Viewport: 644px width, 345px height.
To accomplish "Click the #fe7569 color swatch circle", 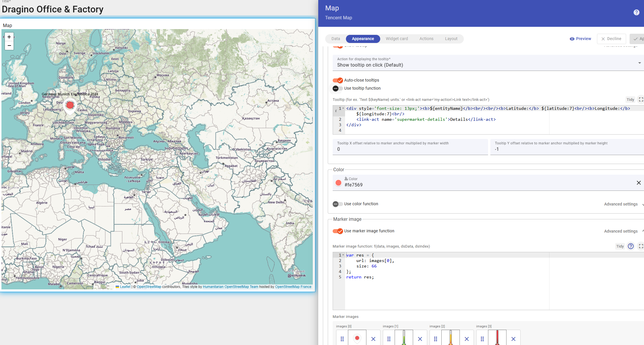I will click(338, 183).
